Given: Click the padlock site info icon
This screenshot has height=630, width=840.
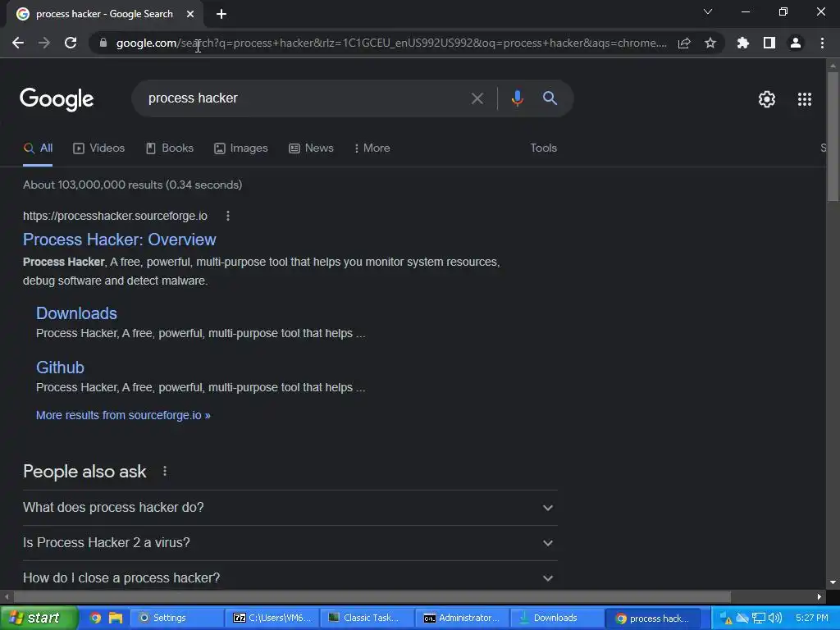Looking at the screenshot, I should (103, 43).
